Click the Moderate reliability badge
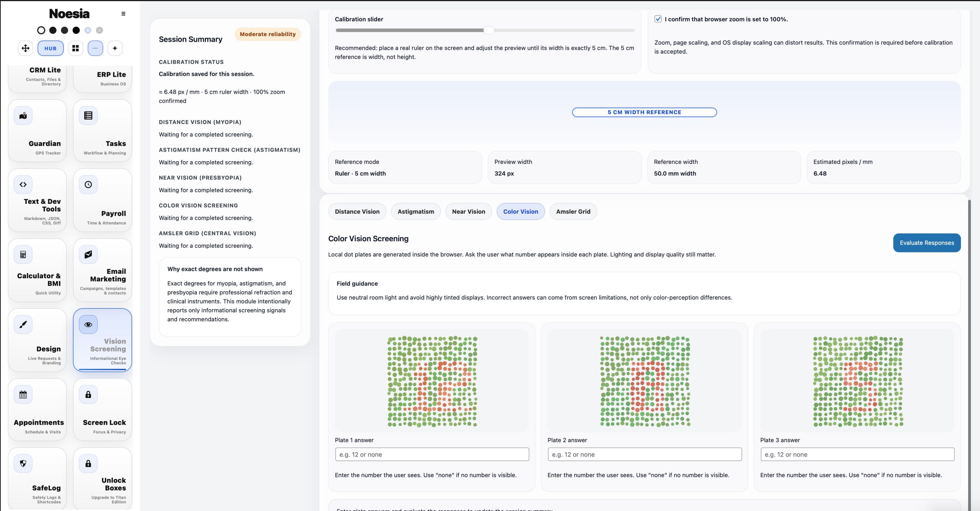980x511 pixels. pyautogui.click(x=268, y=34)
